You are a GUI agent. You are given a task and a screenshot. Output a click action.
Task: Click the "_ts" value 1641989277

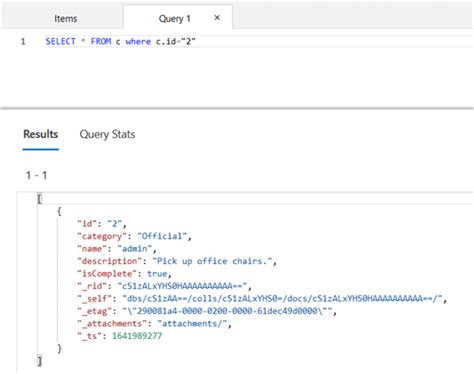(x=137, y=336)
